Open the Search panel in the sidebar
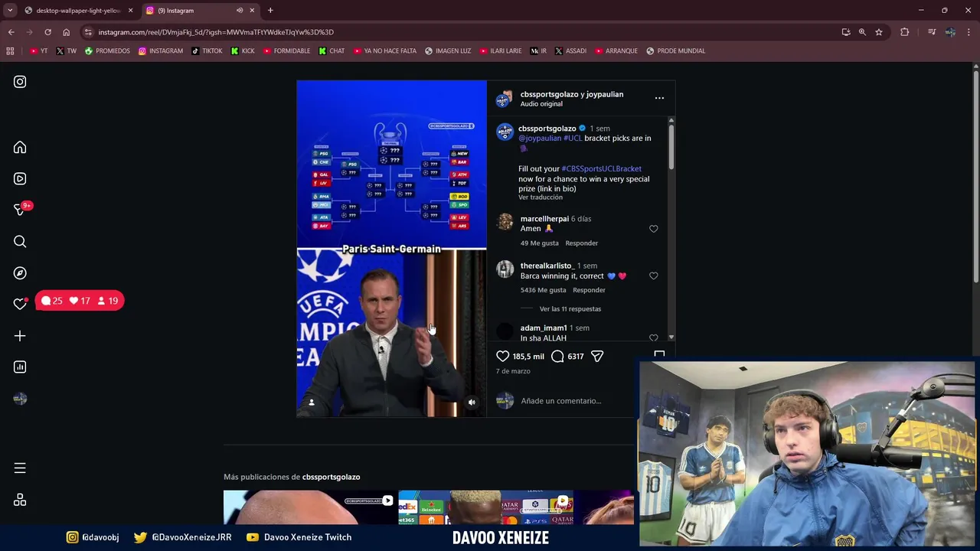 tap(20, 242)
